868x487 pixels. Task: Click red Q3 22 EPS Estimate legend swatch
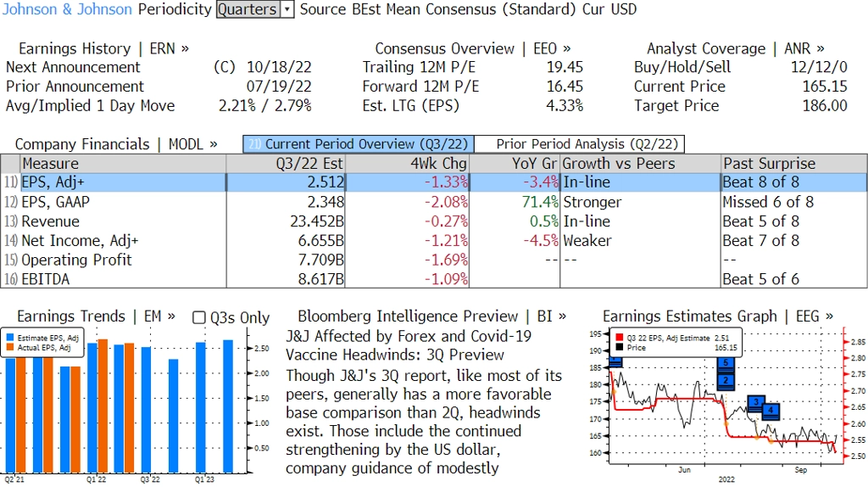(x=619, y=338)
